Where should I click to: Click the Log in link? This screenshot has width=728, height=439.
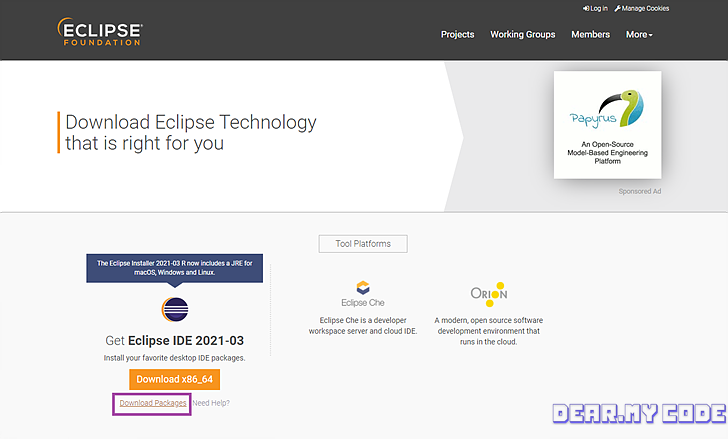595,8
